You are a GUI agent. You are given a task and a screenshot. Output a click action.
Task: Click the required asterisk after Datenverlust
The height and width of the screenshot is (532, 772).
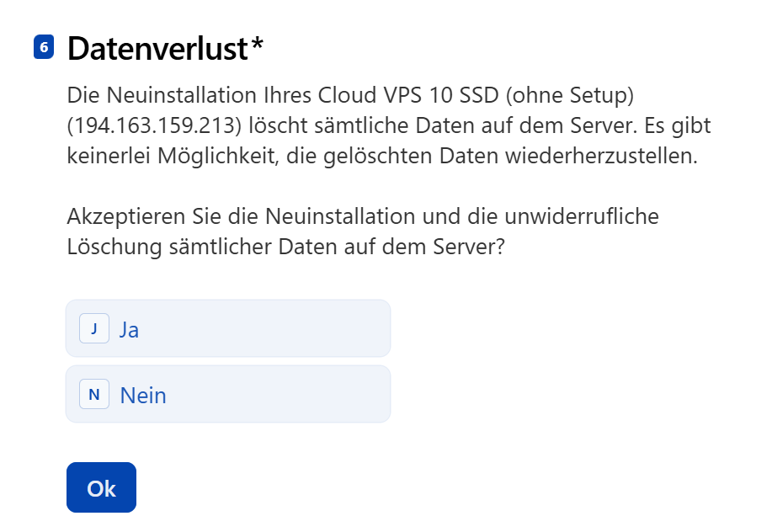pos(257,46)
